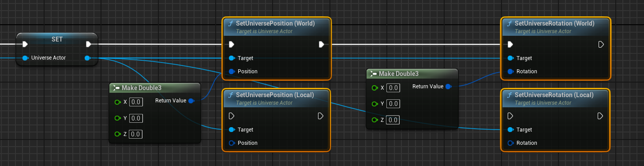Screen dimensions: 644x166
Task: Click Z input pin on left Make Double3
Action: pyautogui.click(x=117, y=134)
